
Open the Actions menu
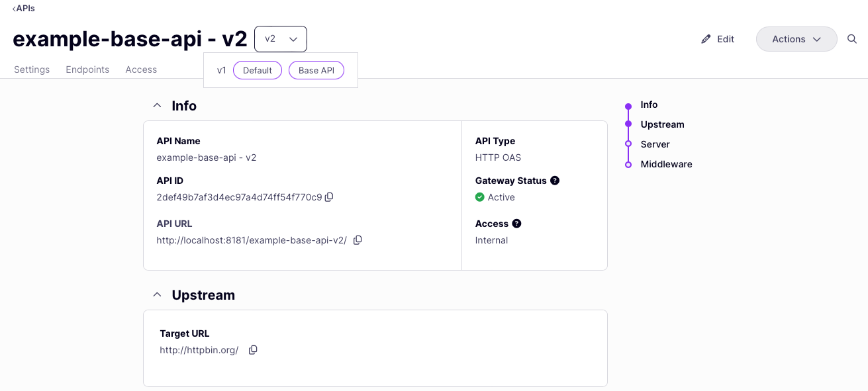coord(796,39)
